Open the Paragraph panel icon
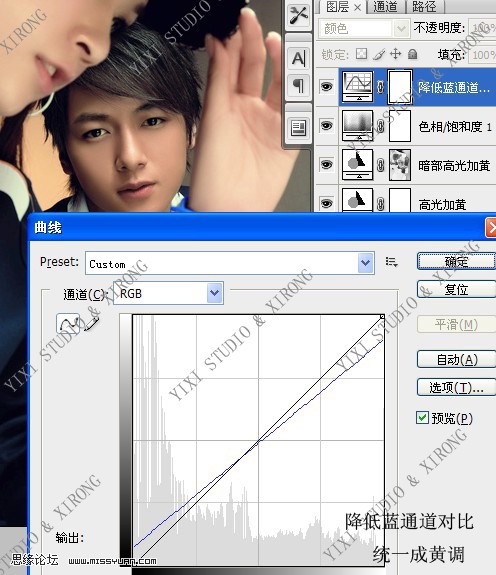The height and width of the screenshot is (575, 496). tap(298, 85)
